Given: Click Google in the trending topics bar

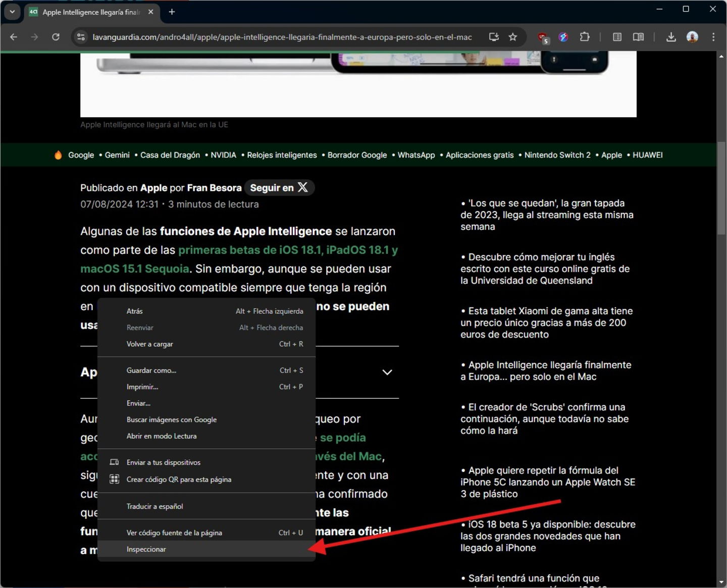Looking at the screenshot, I should [x=81, y=155].
